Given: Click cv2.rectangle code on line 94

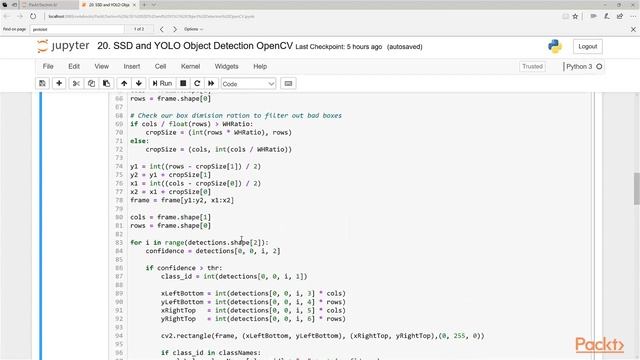Looking at the screenshot, I should (322, 336).
